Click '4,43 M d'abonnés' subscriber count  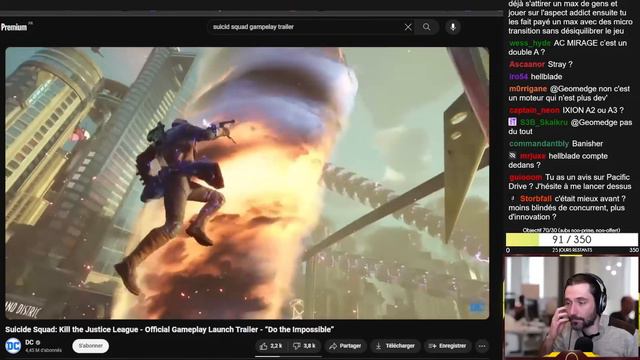point(43,350)
